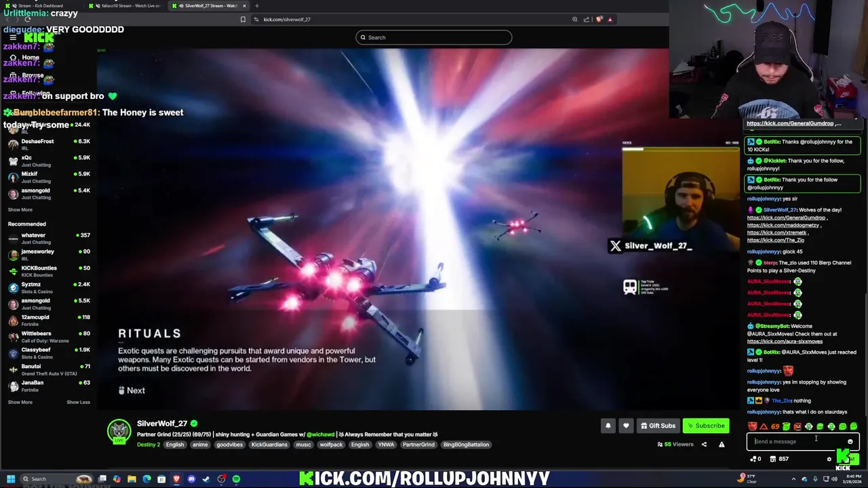Select the red face emote in quick emotes
This screenshot has width=868, height=488.
[752, 426]
